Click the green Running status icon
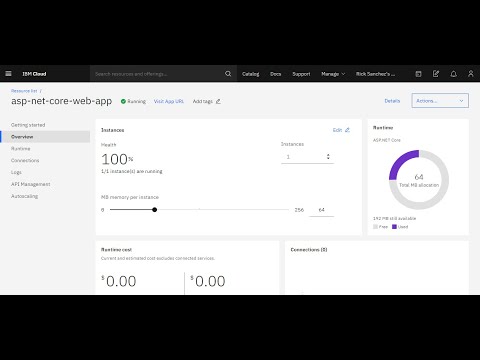 coord(123,101)
